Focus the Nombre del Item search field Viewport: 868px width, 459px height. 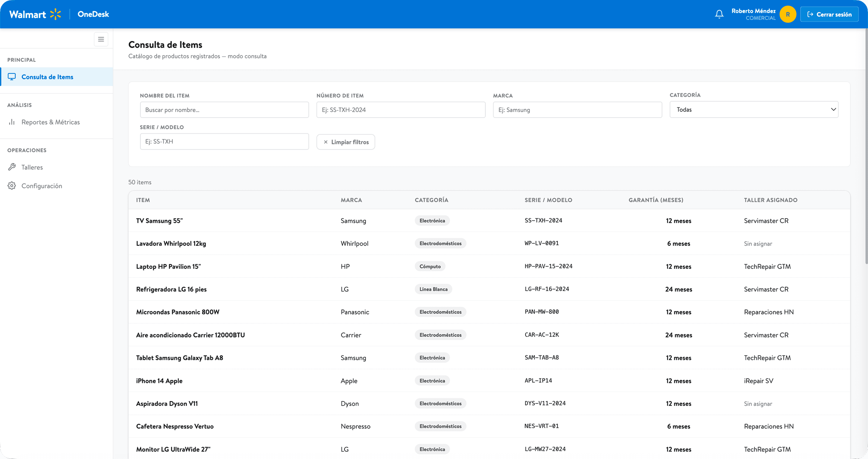(x=225, y=110)
